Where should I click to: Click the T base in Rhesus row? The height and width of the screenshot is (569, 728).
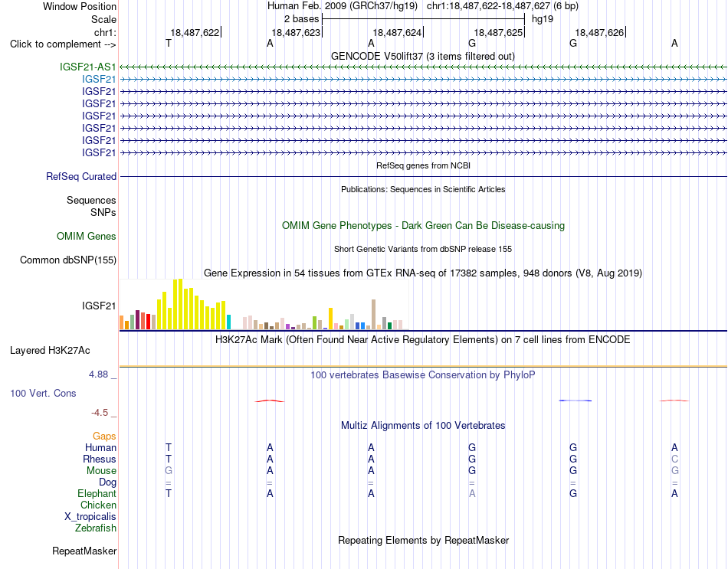tap(169, 459)
